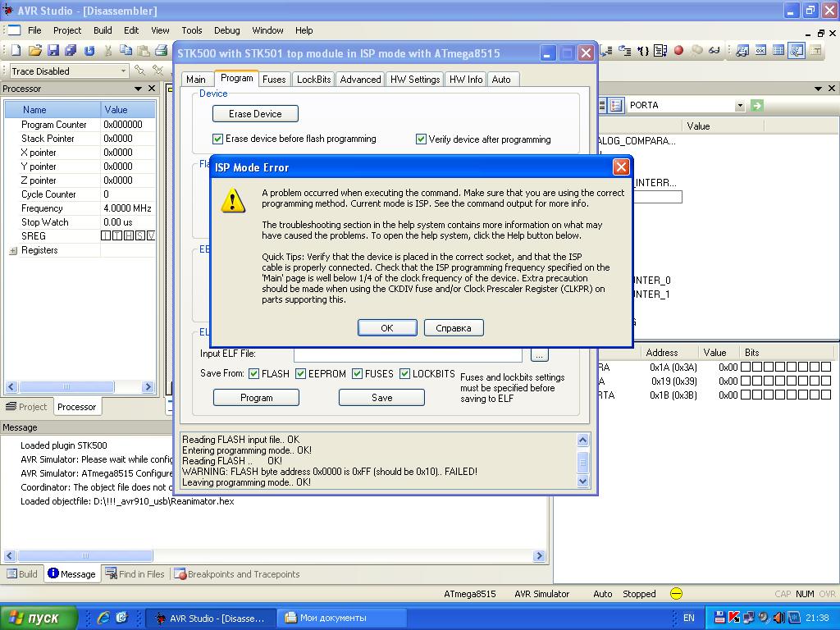The height and width of the screenshot is (630, 840).
Task: Click the Input ELF File text field
Action: tap(408, 354)
